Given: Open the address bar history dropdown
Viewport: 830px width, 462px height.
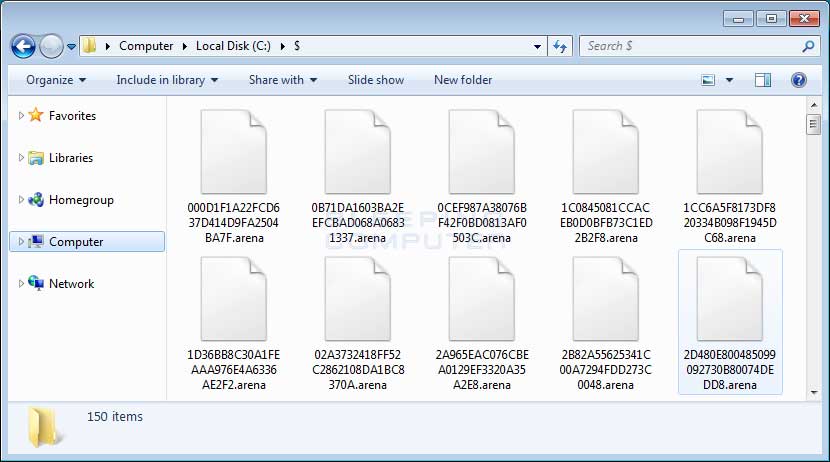Looking at the screenshot, I should pyautogui.click(x=537, y=47).
